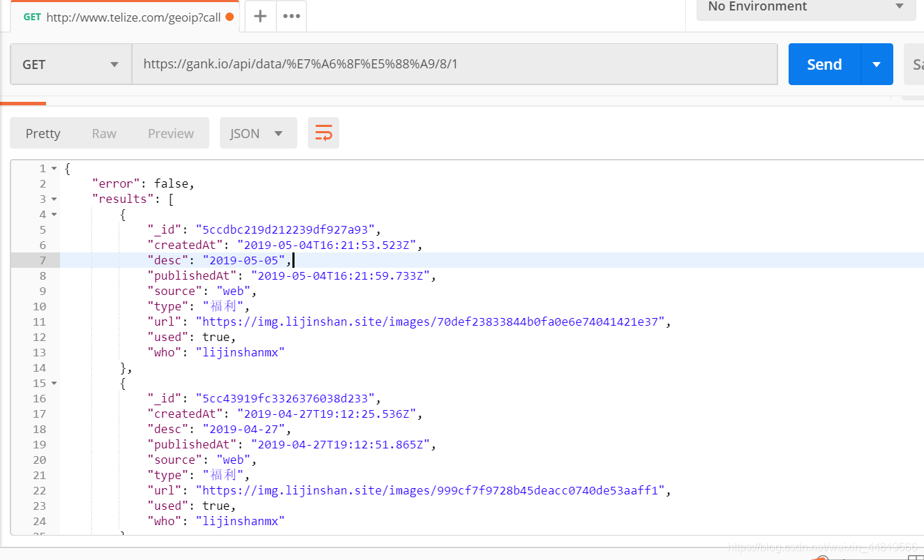Collapse the root object at line 1
Viewport: 924px width, 560px height.
click(x=54, y=169)
